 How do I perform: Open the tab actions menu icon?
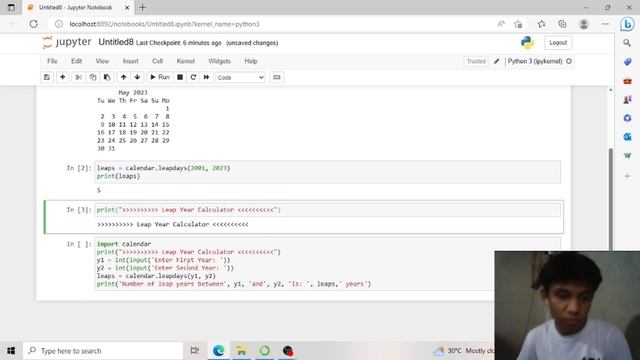click(11, 7)
